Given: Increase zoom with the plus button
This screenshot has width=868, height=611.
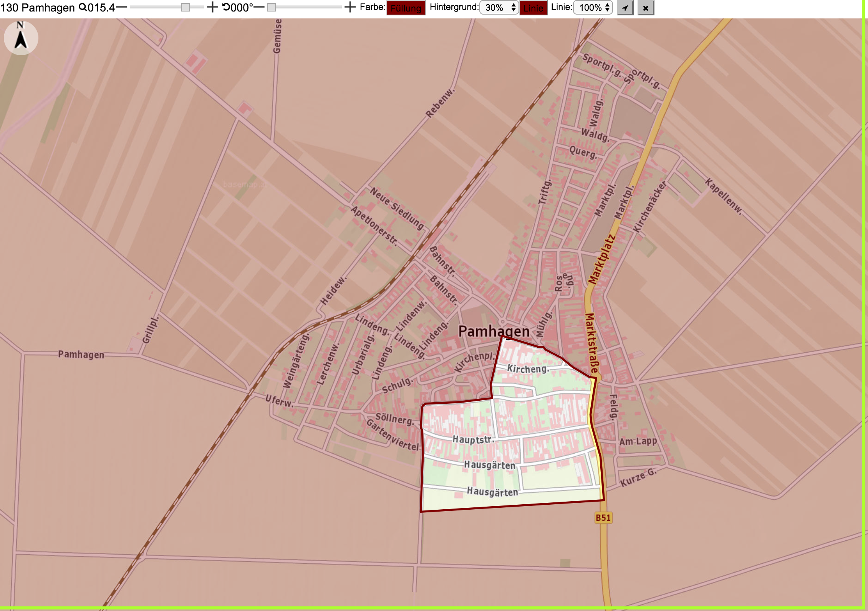Looking at the screenshot, I should point(212,7).
